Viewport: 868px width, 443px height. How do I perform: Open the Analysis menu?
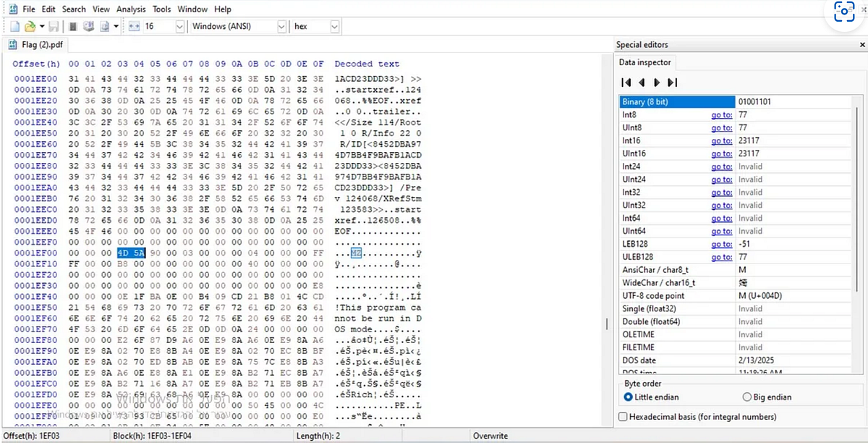click(130, 9)
